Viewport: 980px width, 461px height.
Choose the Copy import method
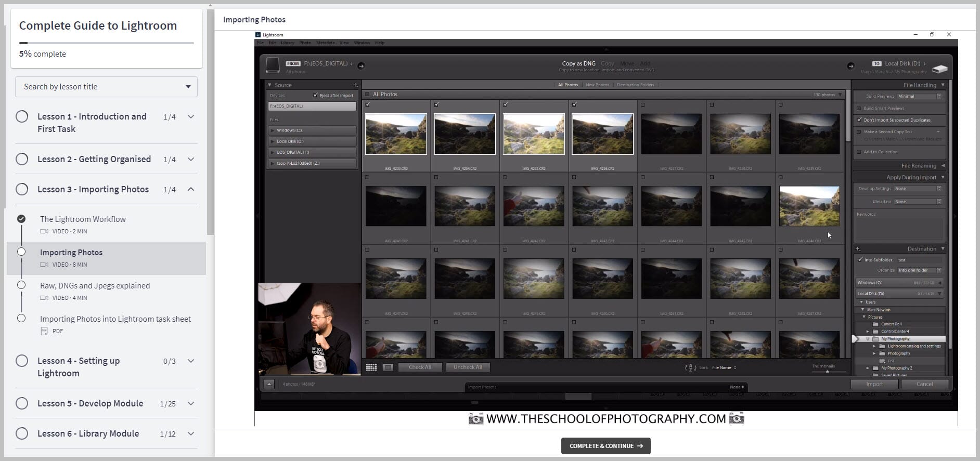(x=608, y=63)
